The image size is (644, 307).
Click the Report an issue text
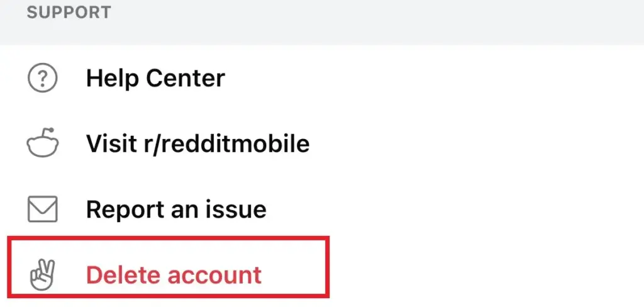coord(176,209)
